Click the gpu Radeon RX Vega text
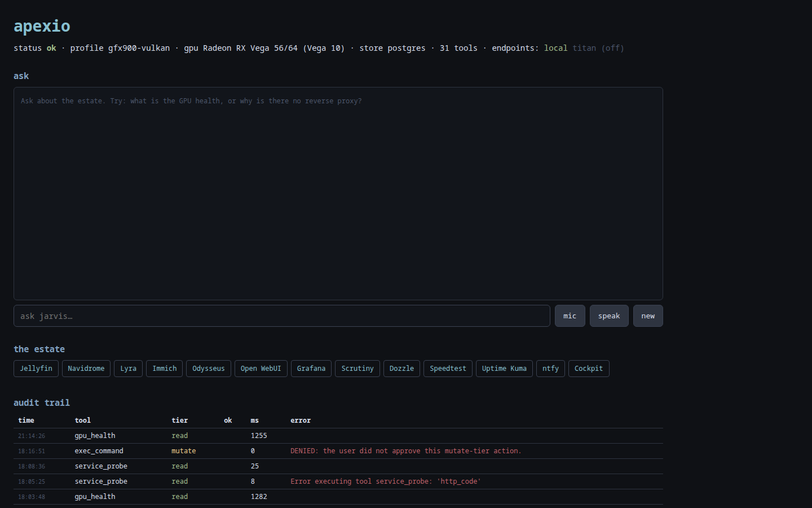 coord(264,48)
